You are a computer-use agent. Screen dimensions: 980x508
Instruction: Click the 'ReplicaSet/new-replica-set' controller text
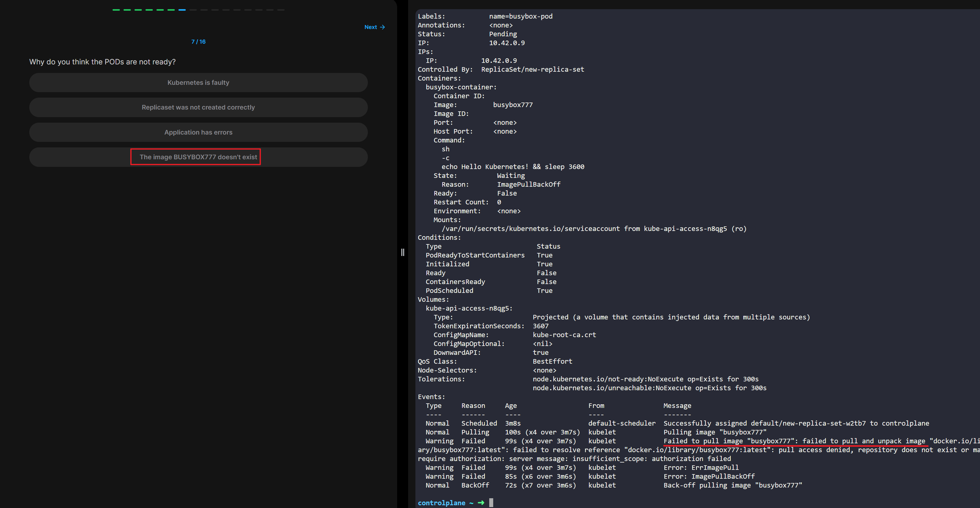pyautogui.click(x=532, y=69)
